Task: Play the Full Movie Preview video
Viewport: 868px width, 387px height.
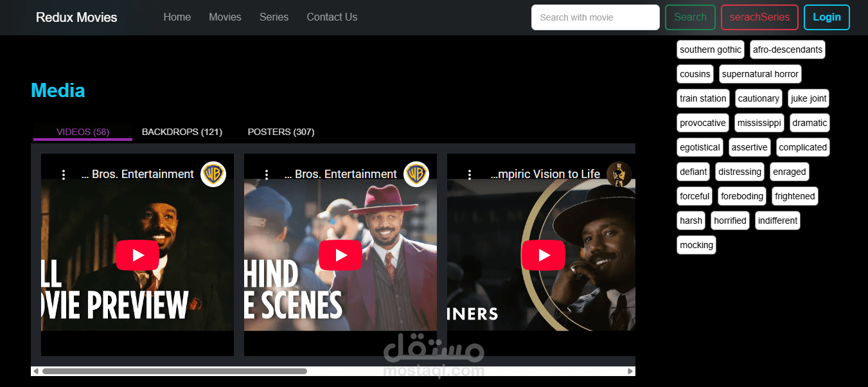Action: [x=137, y=255]
